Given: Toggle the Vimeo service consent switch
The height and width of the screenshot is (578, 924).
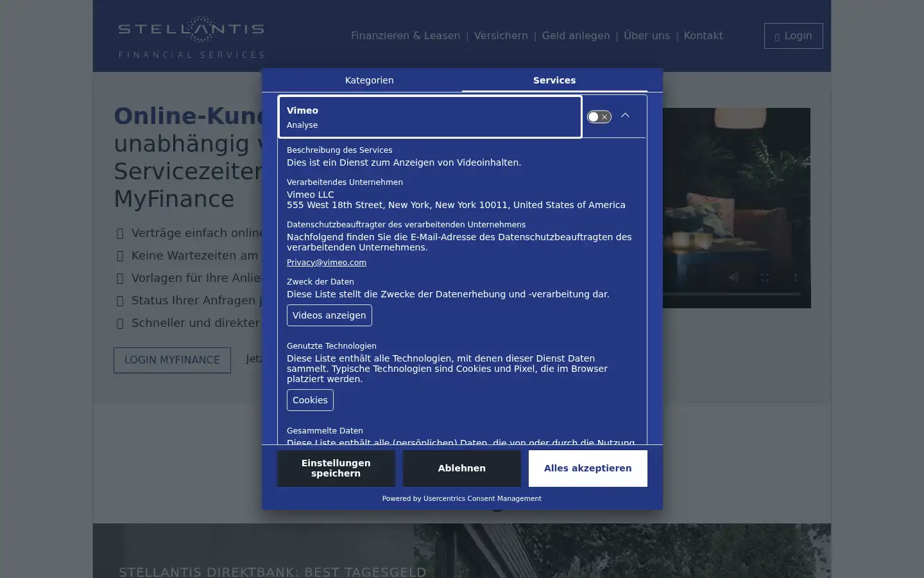Looking at the screenshot, I should [599, 117].
